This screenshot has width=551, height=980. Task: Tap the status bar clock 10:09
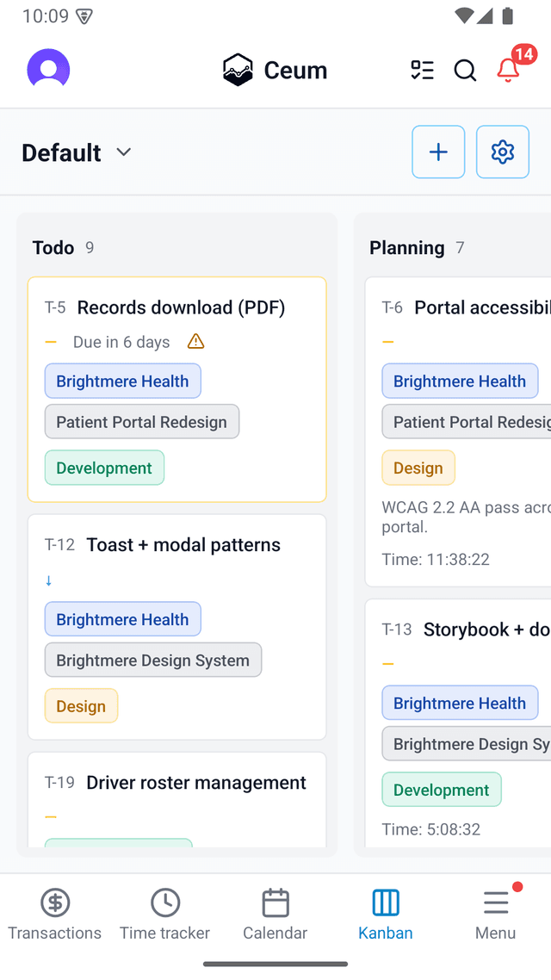click(x=46, y=16)
